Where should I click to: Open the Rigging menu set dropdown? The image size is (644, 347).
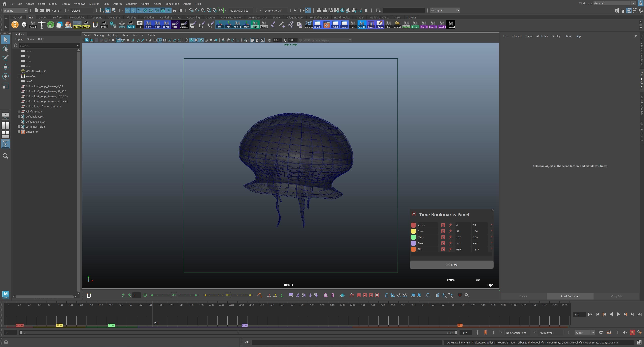click(15, 11)
